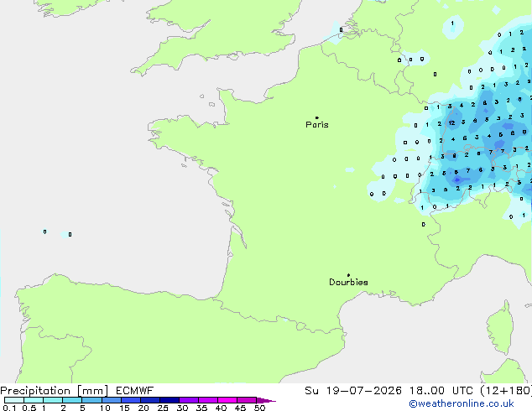Image resolution: width=532 pixels, height=411 pixels.
Task: Click the legend arrow tip beyond 50 mm
Action: [x=266, y=400]
